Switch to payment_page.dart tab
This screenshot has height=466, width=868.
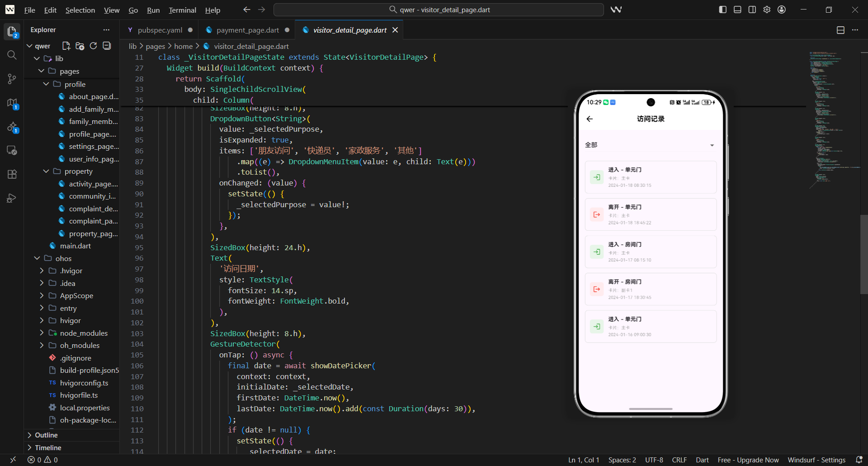click(x=247, y=30)
